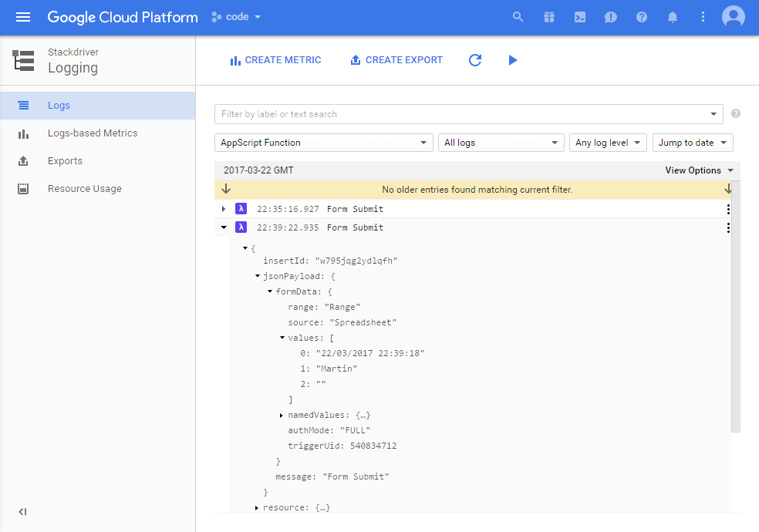Select the Logs sidebar item

tap(97, 106)
